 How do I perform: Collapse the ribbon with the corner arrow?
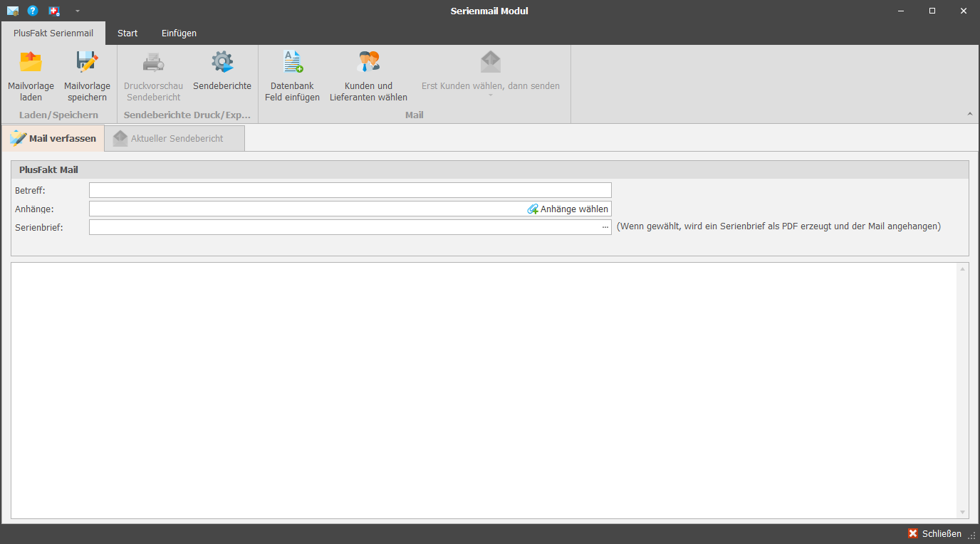click(969, 114)
